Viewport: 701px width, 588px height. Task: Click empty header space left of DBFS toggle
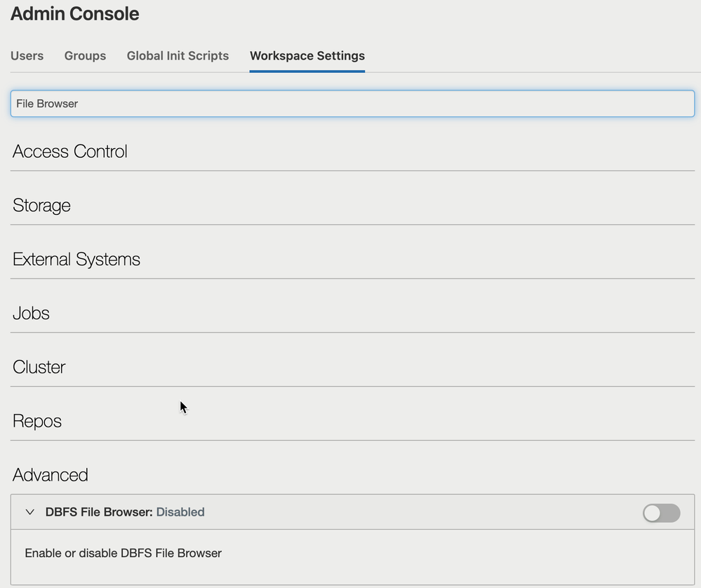pyautogui.click(x=421, y=512)
